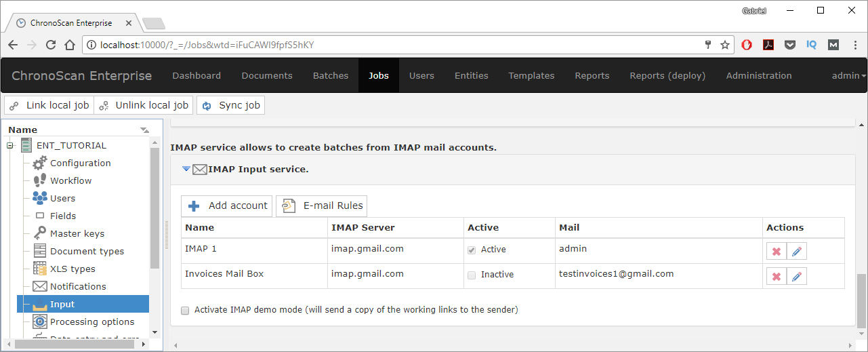Click the XLS types spreadsheet icon

pos(40,269)
